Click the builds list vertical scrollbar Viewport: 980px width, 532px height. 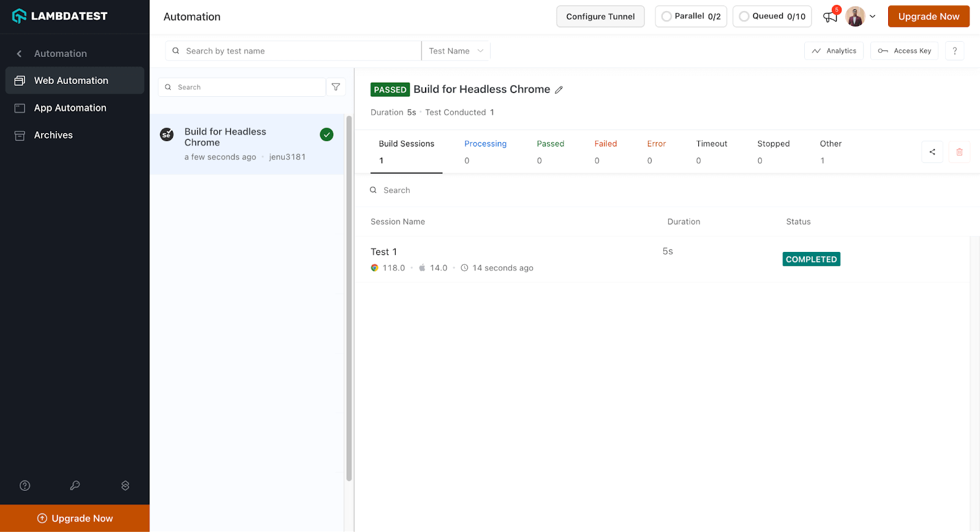point(349,294)
